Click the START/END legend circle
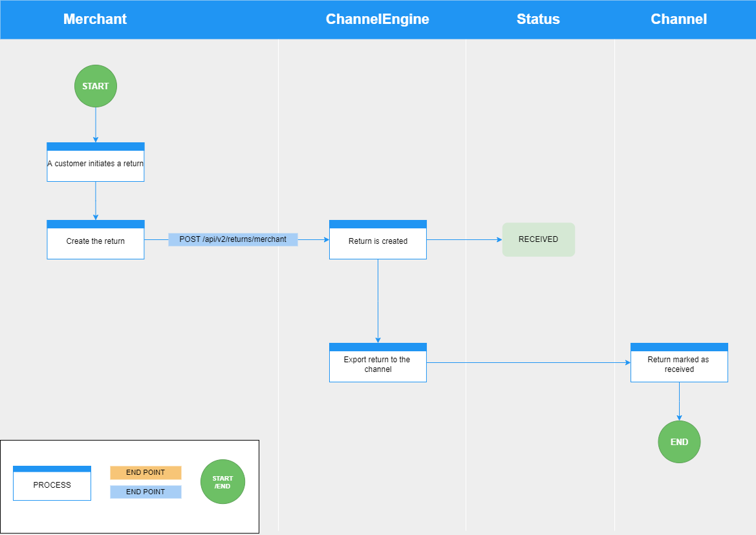The width and height of the screenshot is (756, 535). pos(222,482)
